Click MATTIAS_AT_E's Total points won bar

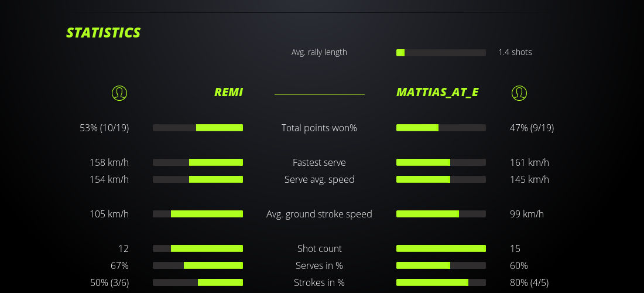click(x=441, y=128)
